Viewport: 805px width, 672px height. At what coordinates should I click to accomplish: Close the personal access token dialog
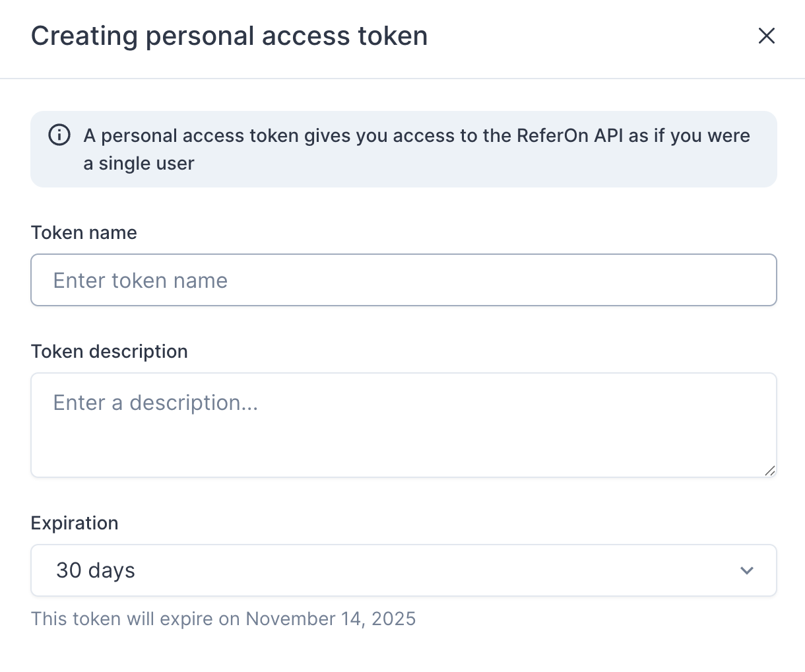coord(766,36)
